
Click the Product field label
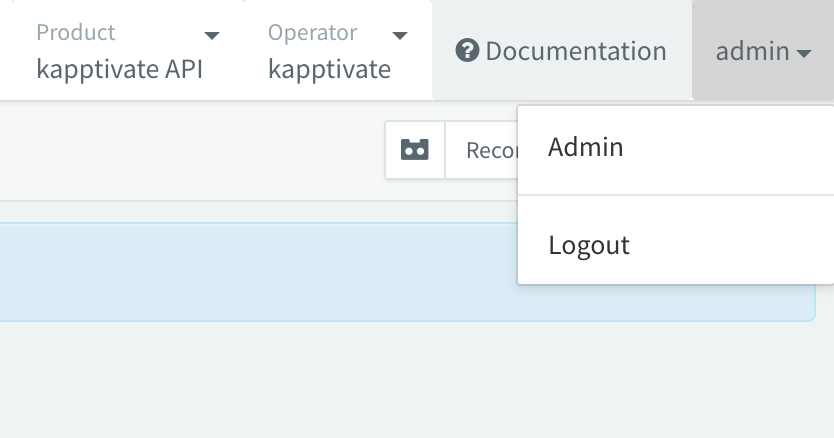(76, 32)
